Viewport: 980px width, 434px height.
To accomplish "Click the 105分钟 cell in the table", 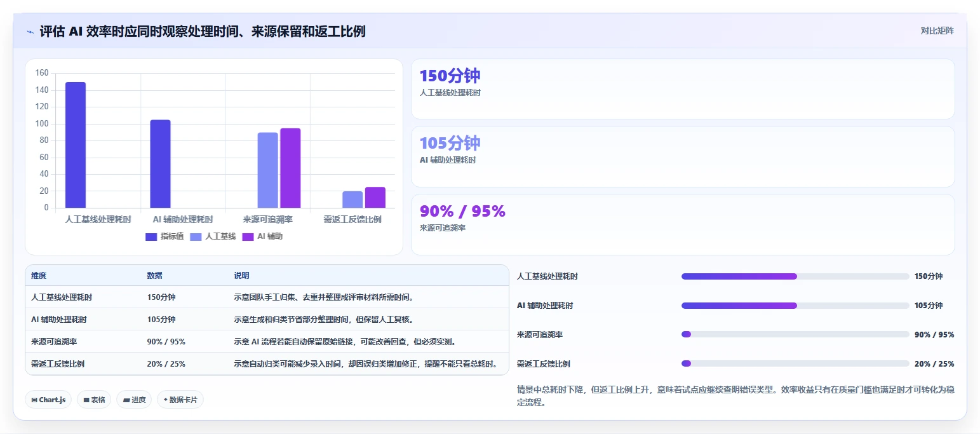I will [x=161, y=319].
